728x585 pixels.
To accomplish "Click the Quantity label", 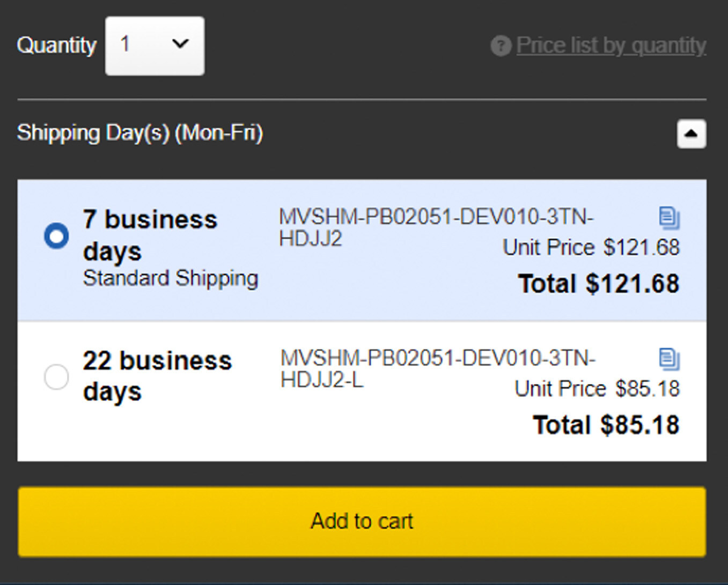I will coord(56,46).
